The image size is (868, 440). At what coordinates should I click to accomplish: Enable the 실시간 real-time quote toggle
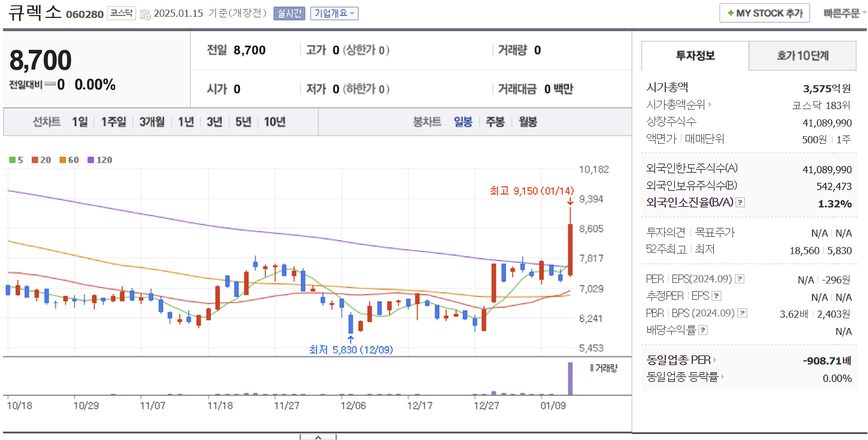pos(289,13)
